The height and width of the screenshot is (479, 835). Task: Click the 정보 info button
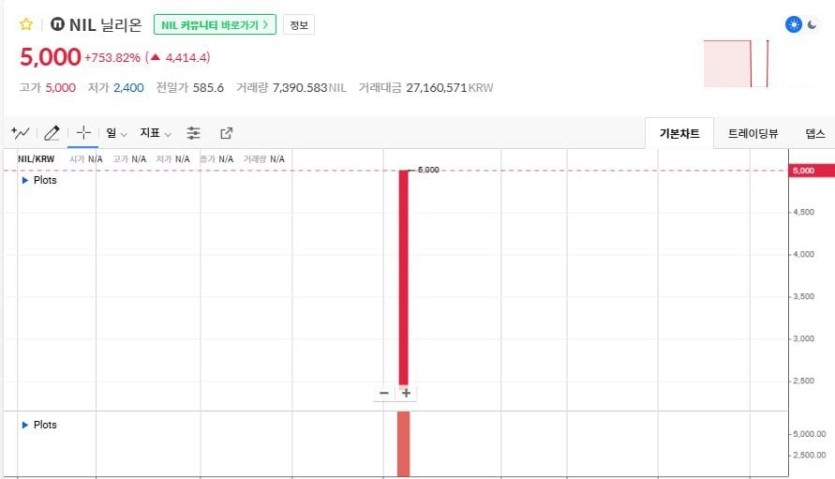pyautogui.click(x=299, y=25)
